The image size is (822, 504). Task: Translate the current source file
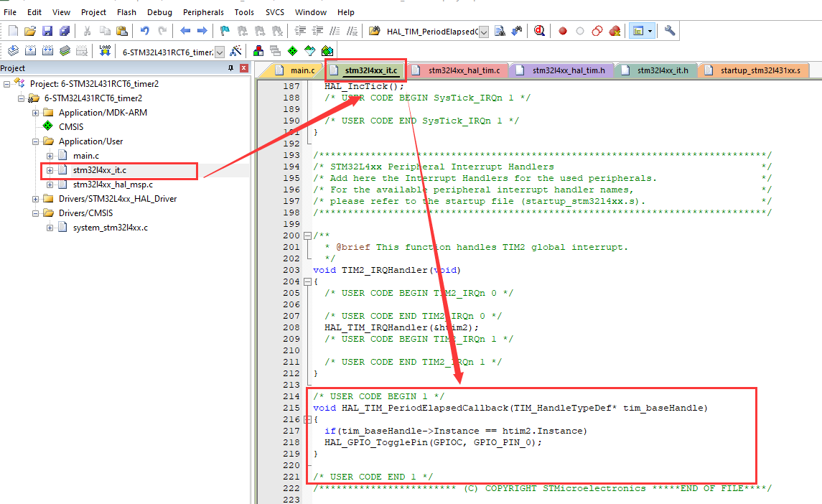point(13,50)
